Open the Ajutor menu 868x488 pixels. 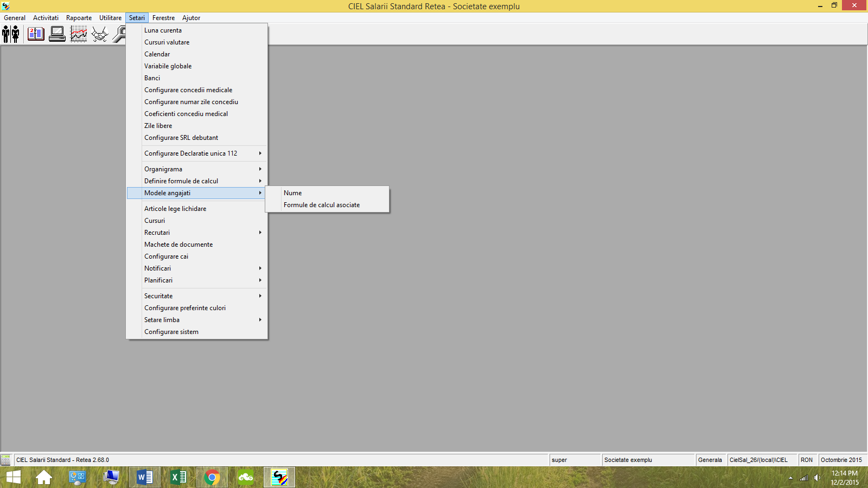191,18
